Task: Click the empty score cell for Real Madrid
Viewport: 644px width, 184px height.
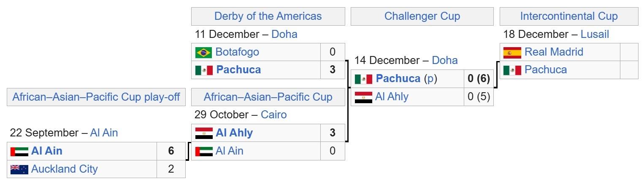Action: 629,52
